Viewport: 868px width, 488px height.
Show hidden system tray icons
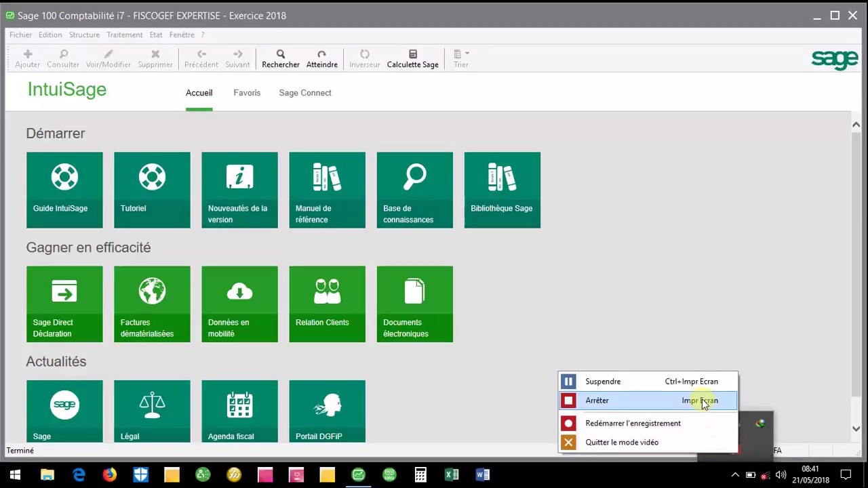735,474
